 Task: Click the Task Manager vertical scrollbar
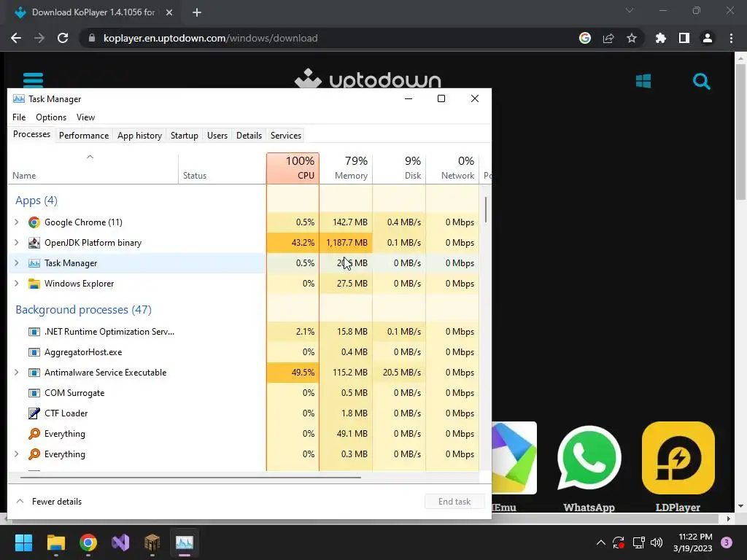485,209
